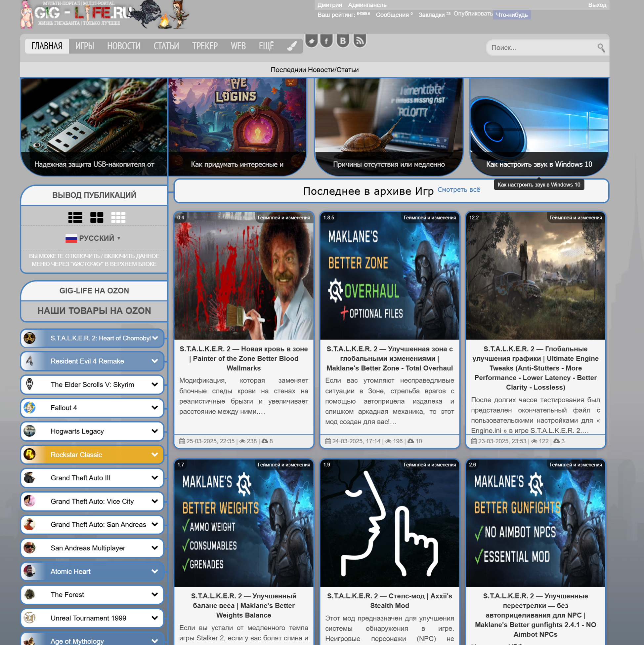
Task: Click the The Forest game icon
Action: (30, 595)
